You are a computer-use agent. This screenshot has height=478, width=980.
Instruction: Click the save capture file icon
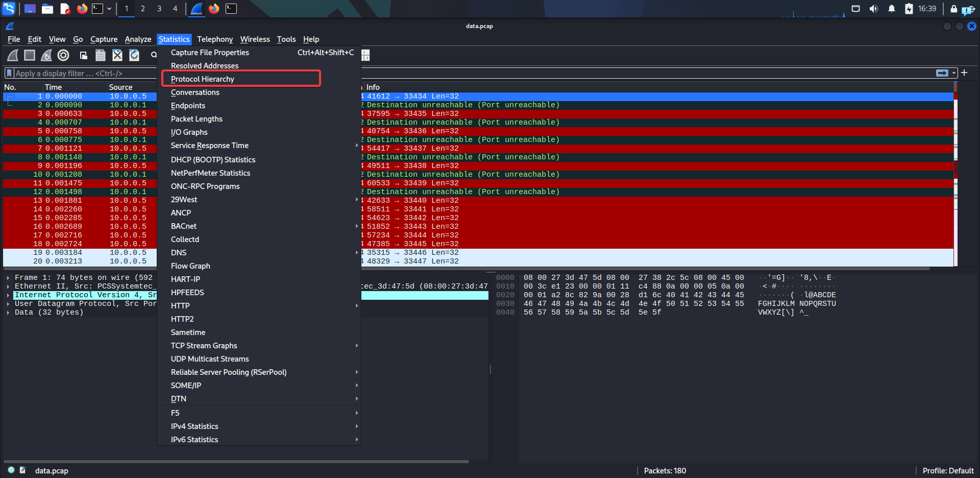pyautogui.click(x=101, y=55)
